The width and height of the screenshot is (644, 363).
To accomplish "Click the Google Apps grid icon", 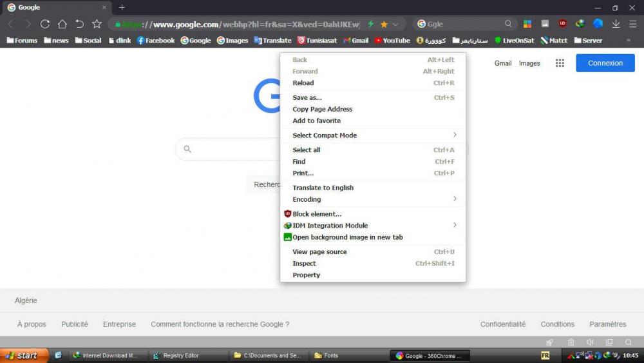I will click(x=560, y=63).
